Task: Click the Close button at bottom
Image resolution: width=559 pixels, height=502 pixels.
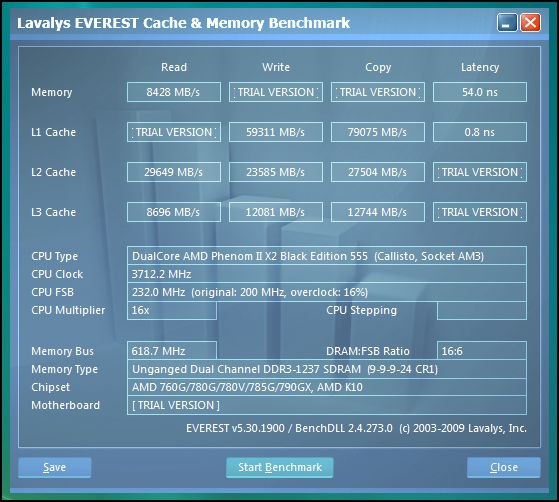Action: [x=504, y=467]
